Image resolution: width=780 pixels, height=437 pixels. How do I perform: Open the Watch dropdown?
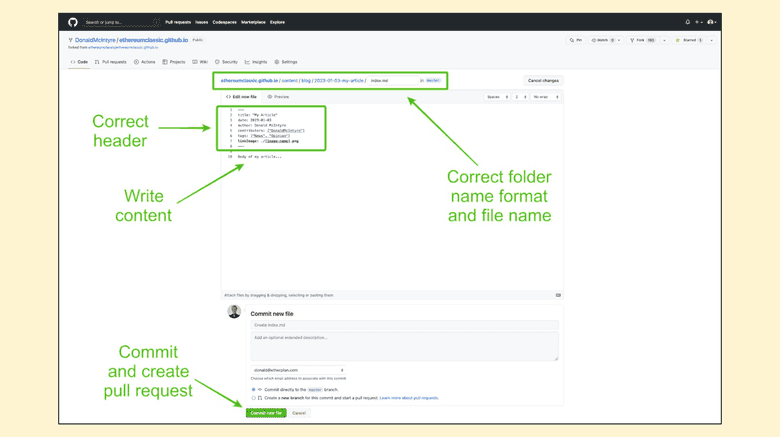[605, 40]
